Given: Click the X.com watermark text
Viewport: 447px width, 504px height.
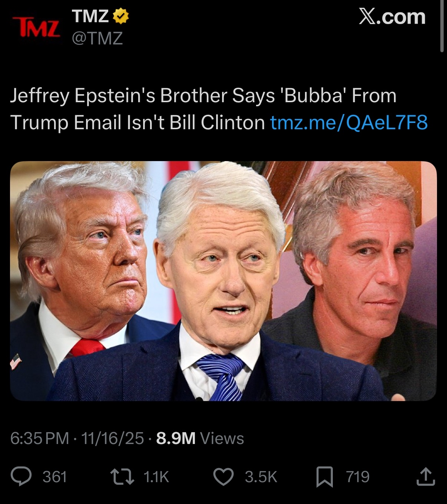Looking at the screenshot, I should click(392, 17).
